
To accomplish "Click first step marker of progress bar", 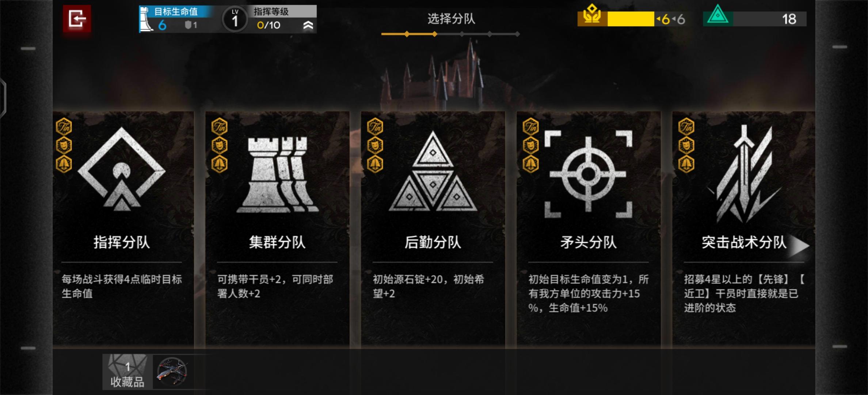I will pyautogui.click(x=407, y=34).
